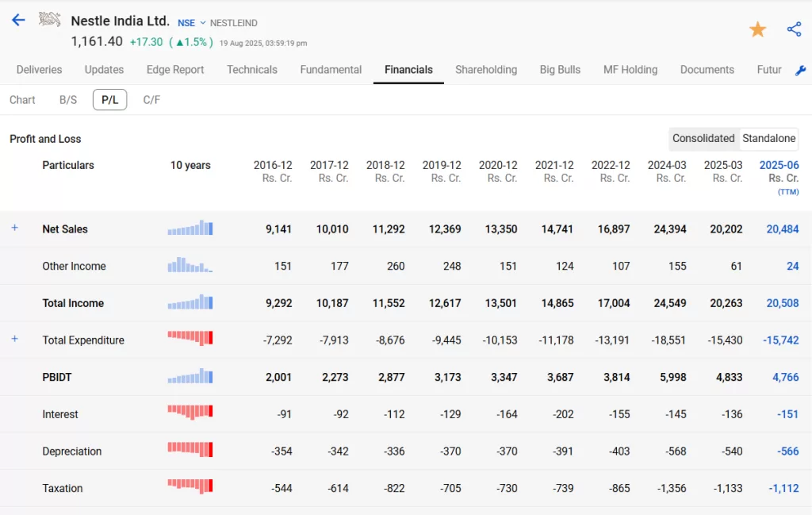Click the Other Income TTM value 24
The image size is (812, 515).
[x=793, y=266]
